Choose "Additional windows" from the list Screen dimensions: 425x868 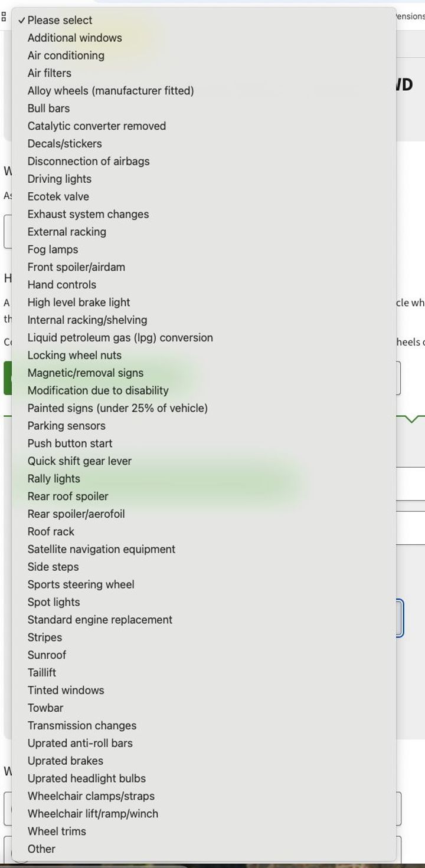[74, 38]
